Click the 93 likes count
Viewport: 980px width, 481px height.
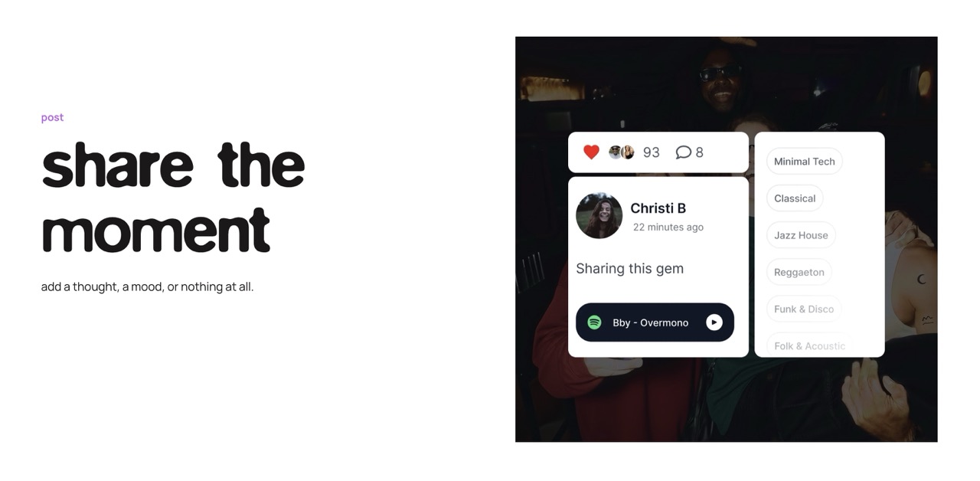[651, 152]
